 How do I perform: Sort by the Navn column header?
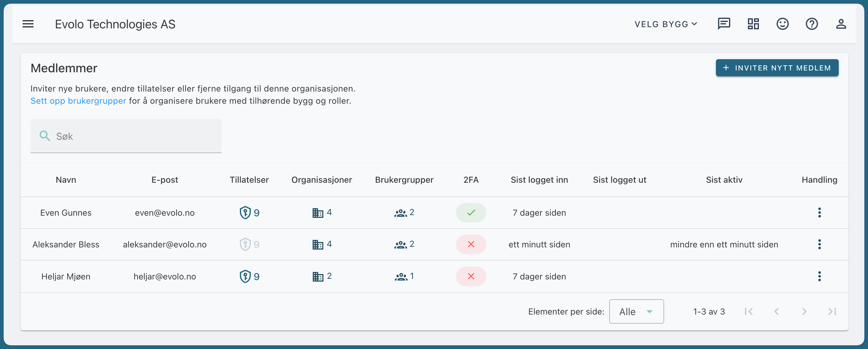66,180
